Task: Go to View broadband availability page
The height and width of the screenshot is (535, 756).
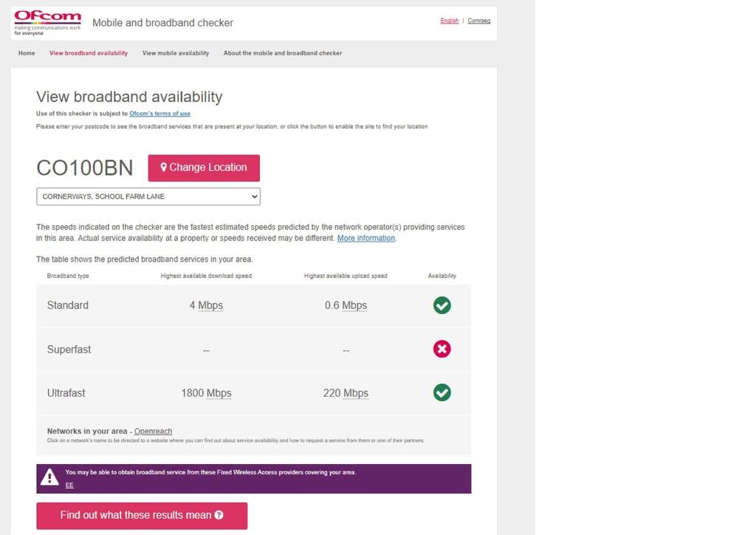Action: (89, 53)
